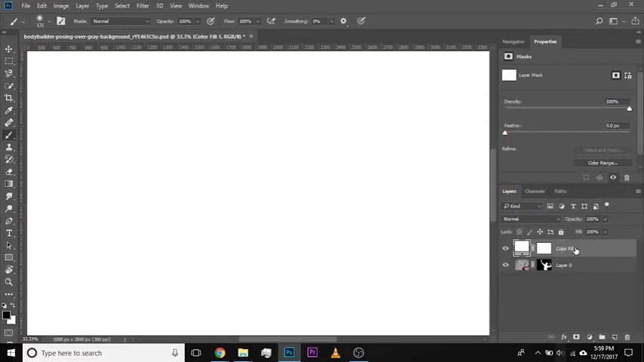The image size is (644, 362).
Task: Open the layer Opacity dropdown
Action: (x=605, y=219)
